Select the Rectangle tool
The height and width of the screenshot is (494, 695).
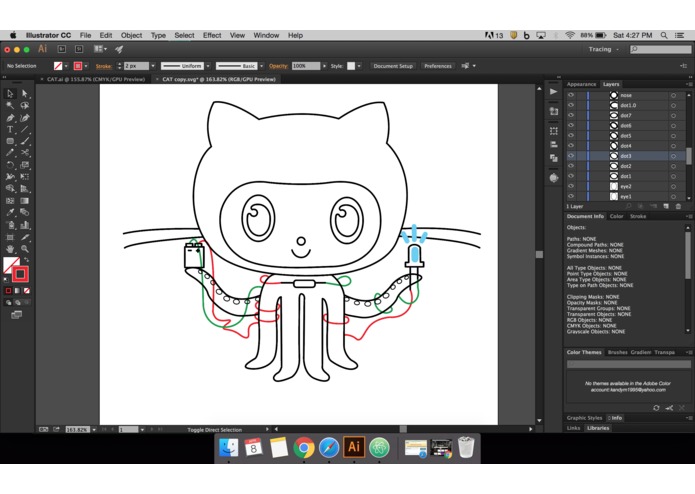10,141
